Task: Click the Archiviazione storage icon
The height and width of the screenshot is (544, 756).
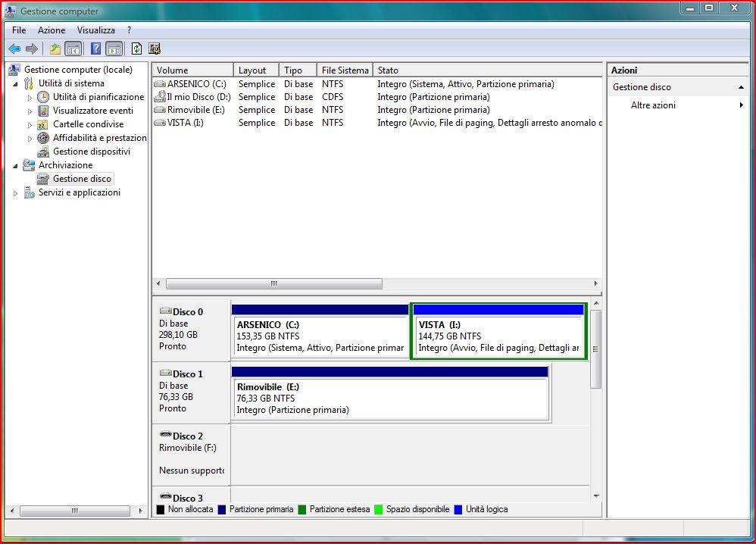Action: (x=29, y=165)
